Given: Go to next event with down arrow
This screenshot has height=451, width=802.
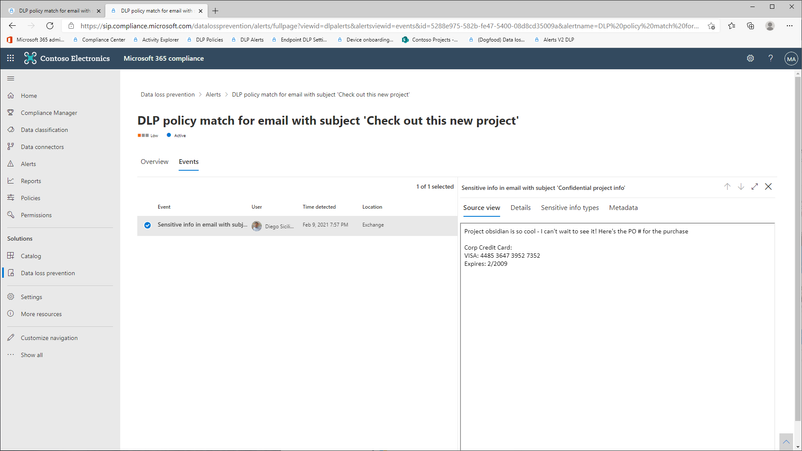Looking at the screenshot, I should pyautogui.click(x=741, y=187).
